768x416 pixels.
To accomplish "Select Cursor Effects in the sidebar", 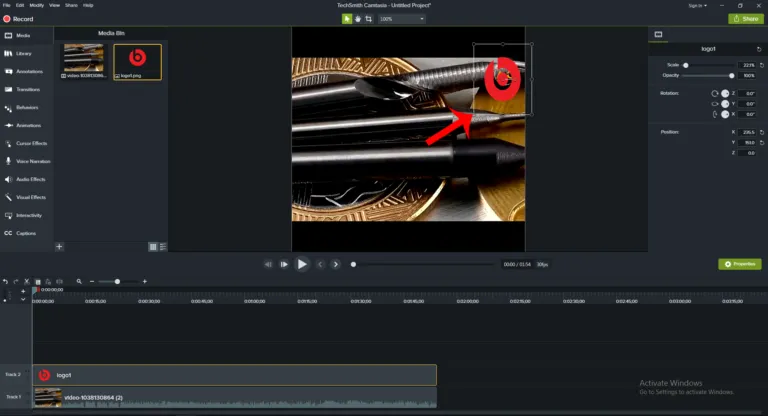I will (32, 143).
